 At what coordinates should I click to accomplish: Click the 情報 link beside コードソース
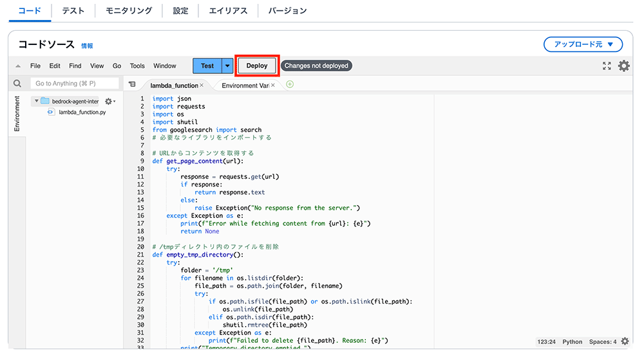(87, 46)
